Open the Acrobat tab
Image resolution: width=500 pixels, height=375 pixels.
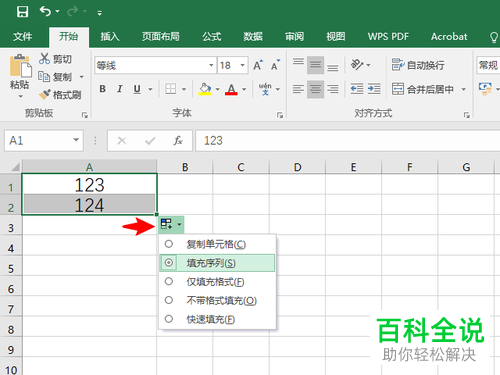click(x=449, y=36)
